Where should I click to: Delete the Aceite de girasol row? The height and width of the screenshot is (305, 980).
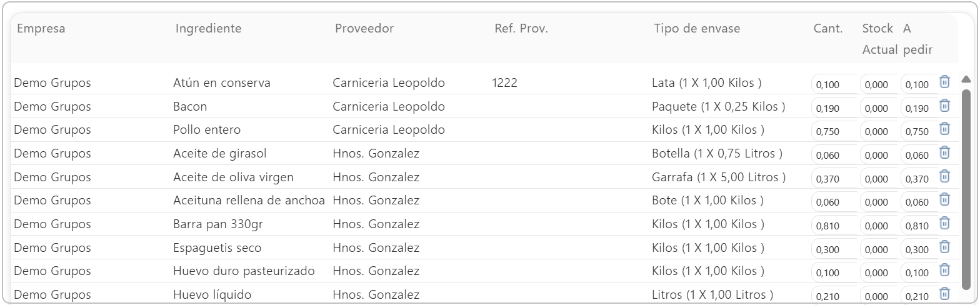(x=944, y=152)
